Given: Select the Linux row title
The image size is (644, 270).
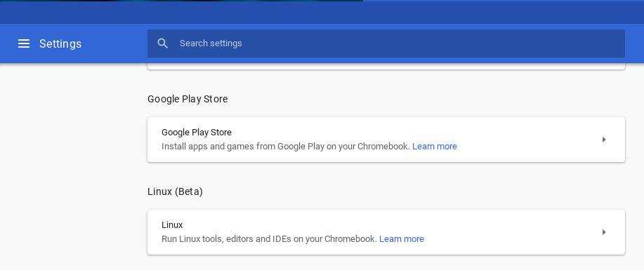Looking at the screenshot, I should pyautogui.click(x=172, y=225).
